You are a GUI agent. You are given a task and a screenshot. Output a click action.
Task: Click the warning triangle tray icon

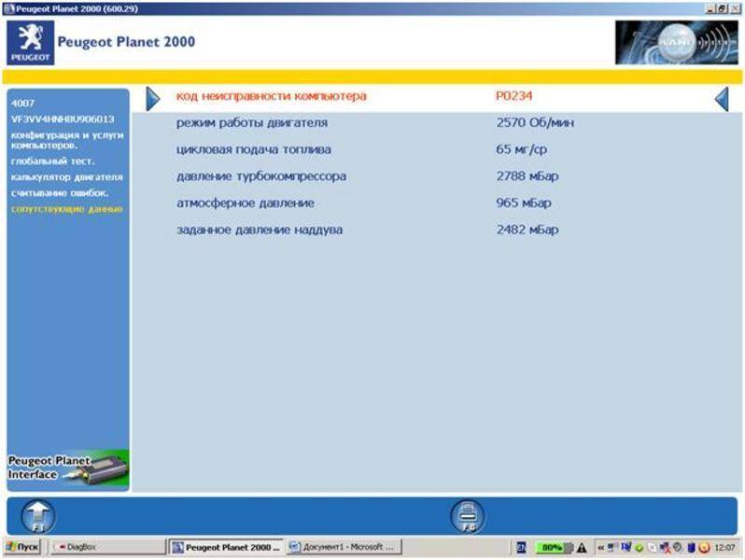(582, 547)
